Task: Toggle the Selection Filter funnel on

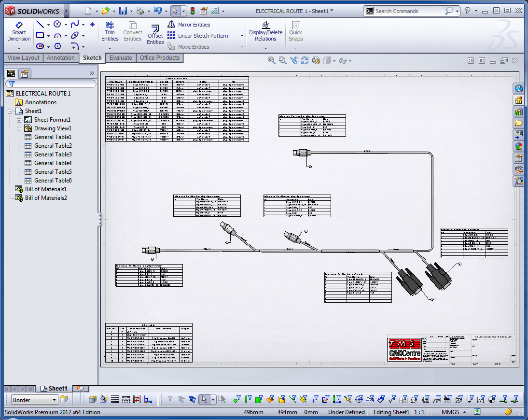Action: tap(169, 400)
